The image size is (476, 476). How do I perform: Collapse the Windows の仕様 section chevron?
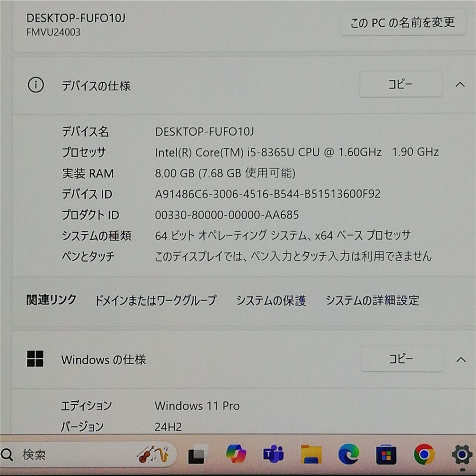(461, 360)
